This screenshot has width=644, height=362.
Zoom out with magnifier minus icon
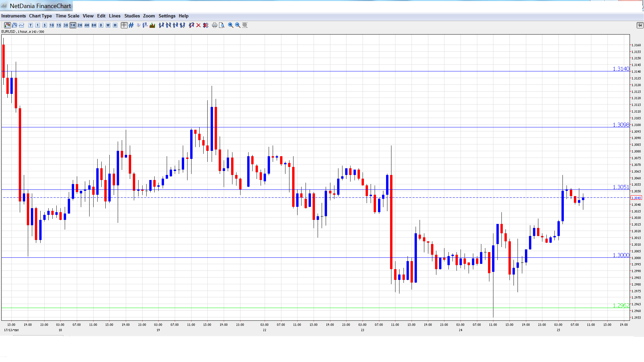[238, 25]
